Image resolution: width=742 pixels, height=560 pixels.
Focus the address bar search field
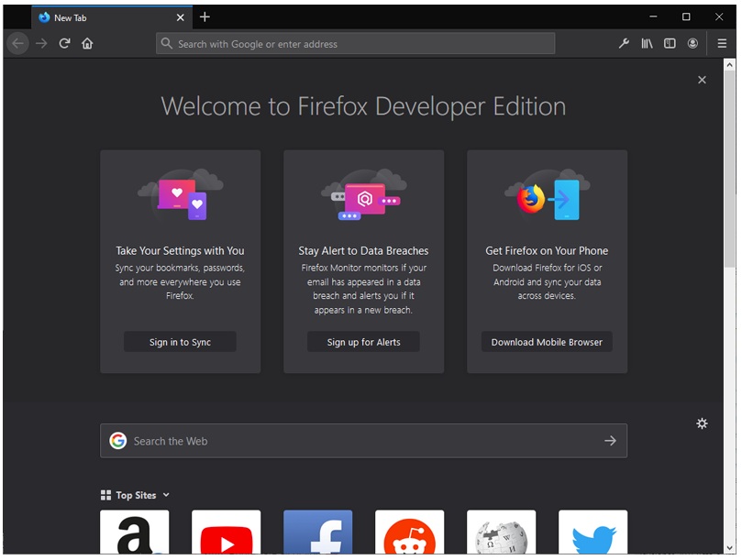(x=358, y=43)
